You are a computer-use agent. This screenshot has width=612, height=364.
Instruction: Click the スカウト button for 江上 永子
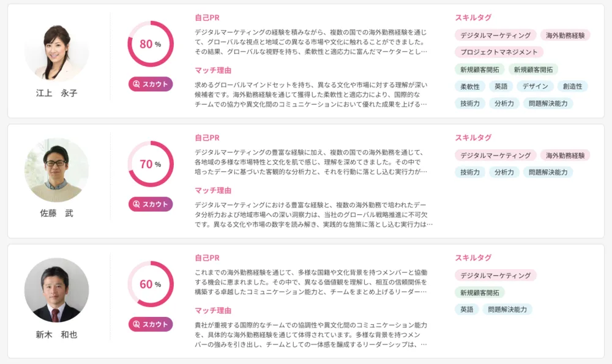(151, 84)
